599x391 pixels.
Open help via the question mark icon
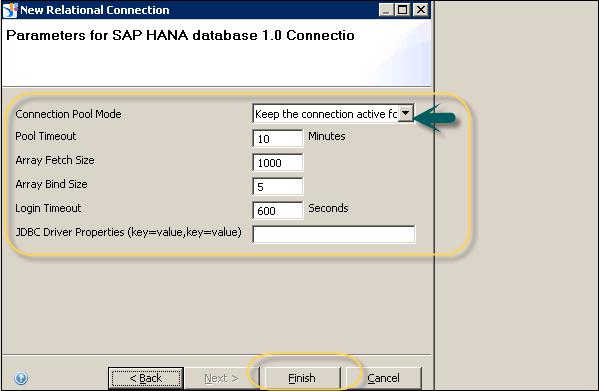21,378
